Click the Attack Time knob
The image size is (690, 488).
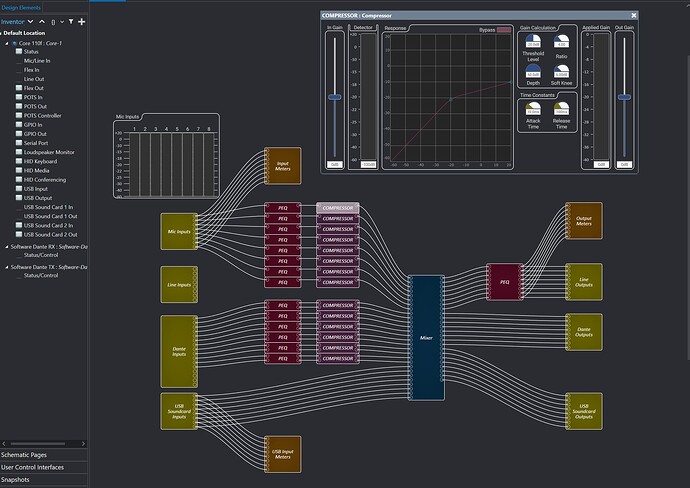pyautogui.click(x=533, y=109)
